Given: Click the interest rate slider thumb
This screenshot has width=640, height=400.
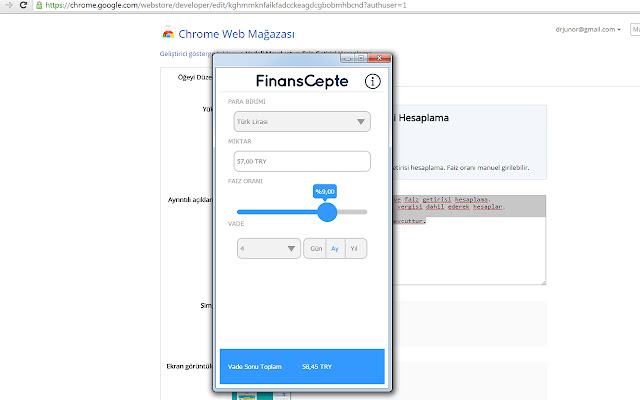Looking at the screenshot, I should (327, 212).
